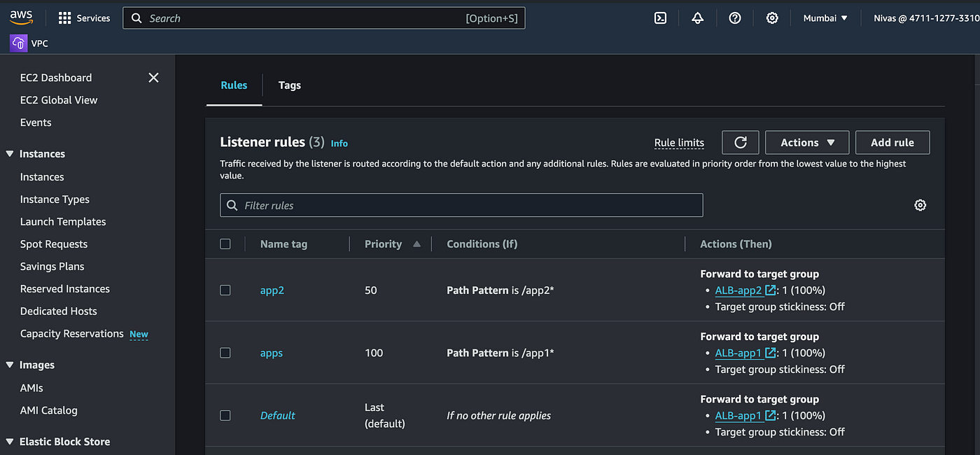Go to Events in sidebar
This screenshot has width=980, height=455.
point(36,122)
